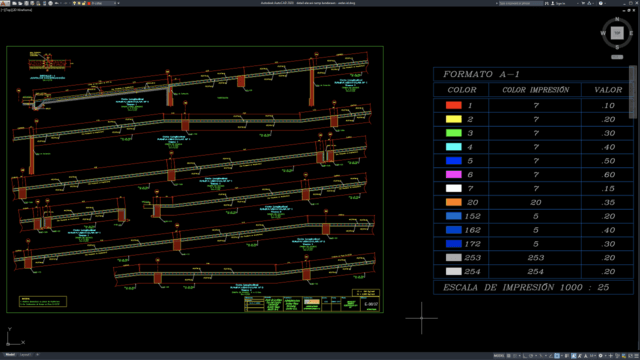The image size is (640, 360).
Task: Click the [-][Top][2D Wireframe] viewport label
Action: tap(16, 10)
